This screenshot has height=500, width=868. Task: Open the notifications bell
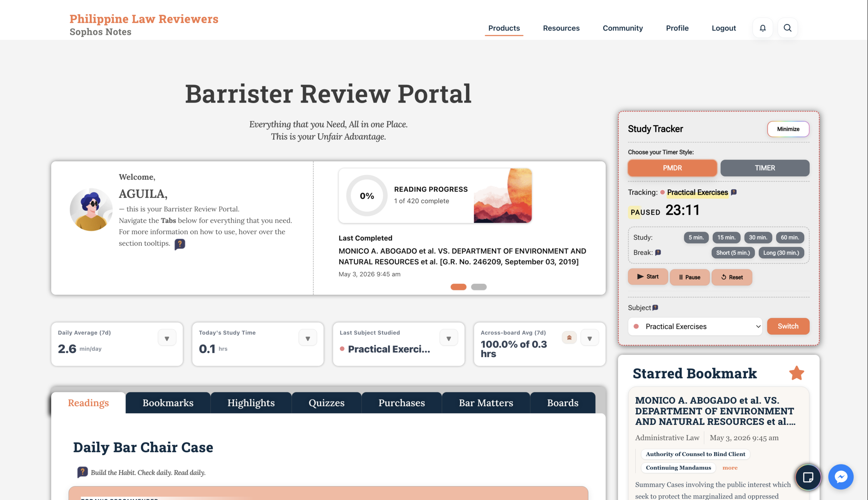click(x=763, y=28)
